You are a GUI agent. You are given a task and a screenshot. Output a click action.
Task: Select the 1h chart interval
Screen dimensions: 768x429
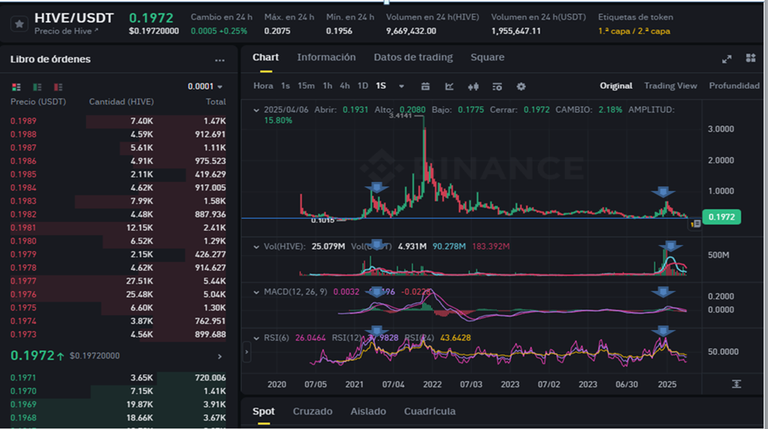pyautogui.click(x=327, y=86)
